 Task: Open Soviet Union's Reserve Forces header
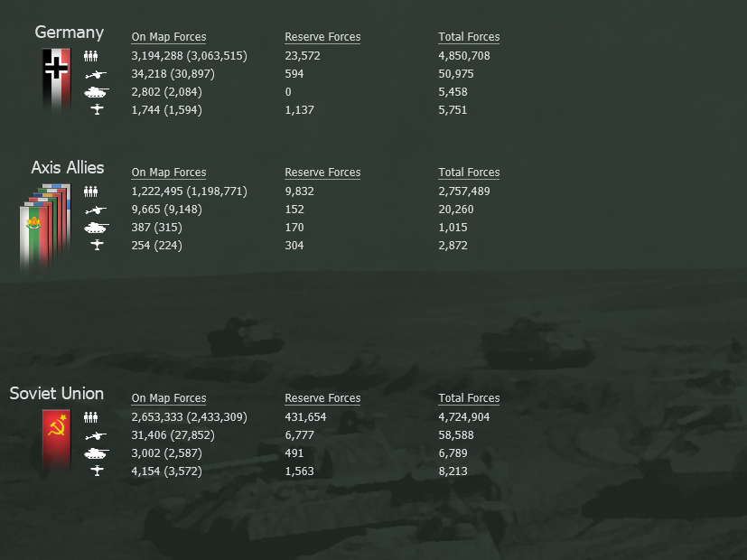click(x=322, y=398)
